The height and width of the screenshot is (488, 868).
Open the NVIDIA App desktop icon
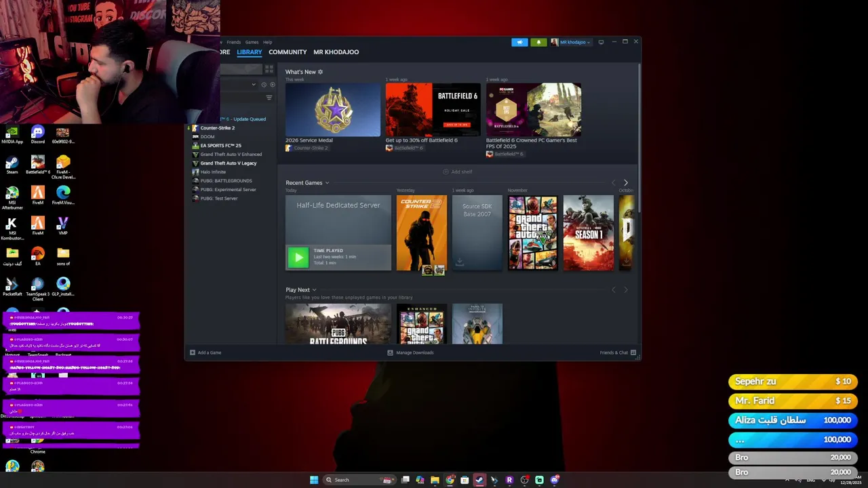point(12,135)
